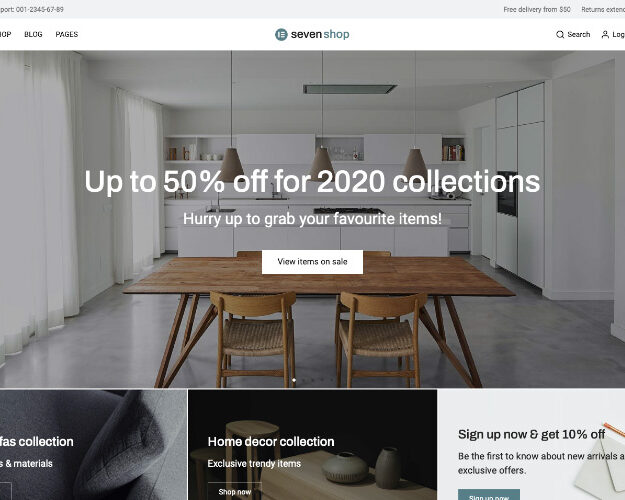The image size is (625, 500).
Task: Click the Returns link in top bar
Action: 603,9
